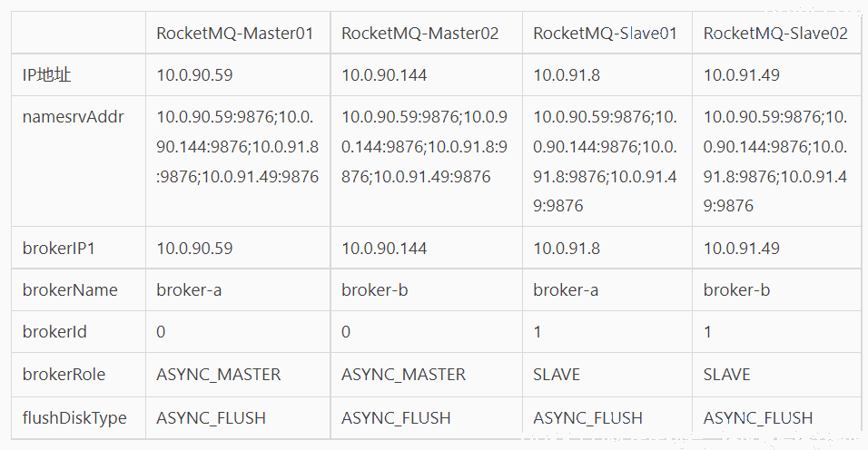This screenshot has height=450, width=868.
Task: Select the namesrvAddr row label
Action: point(73,117)
